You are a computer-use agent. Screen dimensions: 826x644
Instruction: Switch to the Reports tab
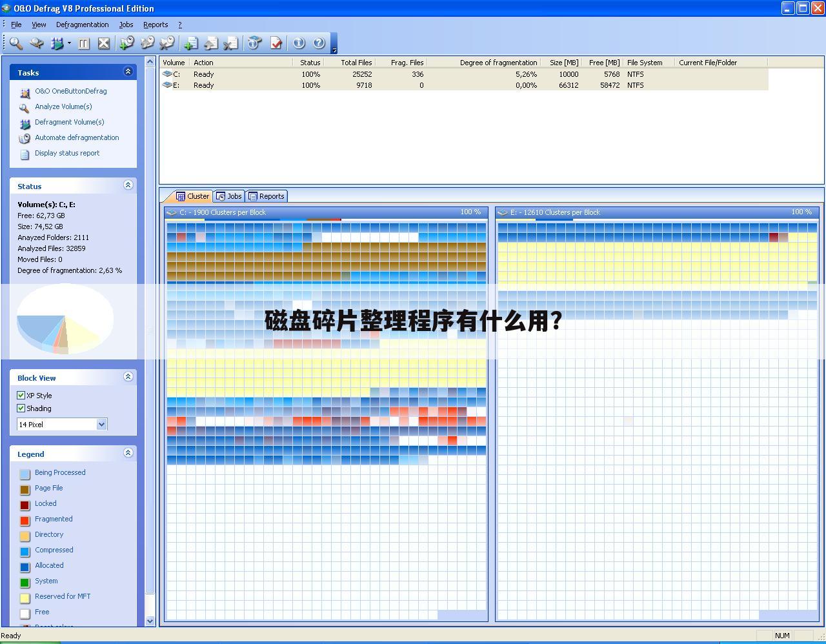(x=267, y=196)
